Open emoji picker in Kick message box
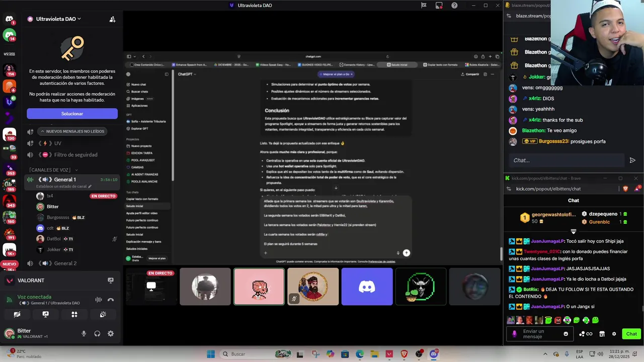Screen dimensions: 644x362 566,334
